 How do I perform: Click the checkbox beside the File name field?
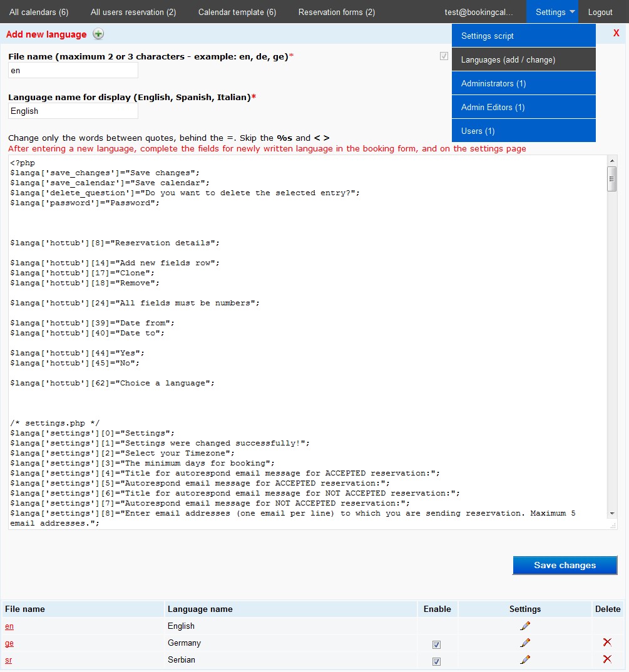[444, 56]
